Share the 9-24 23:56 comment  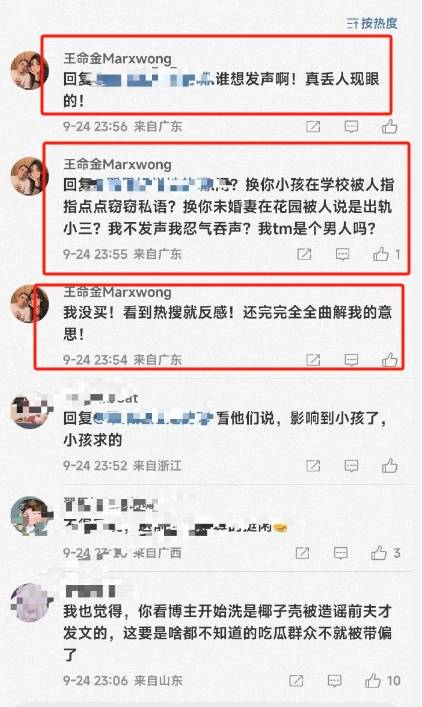click(x=313, y=127)
